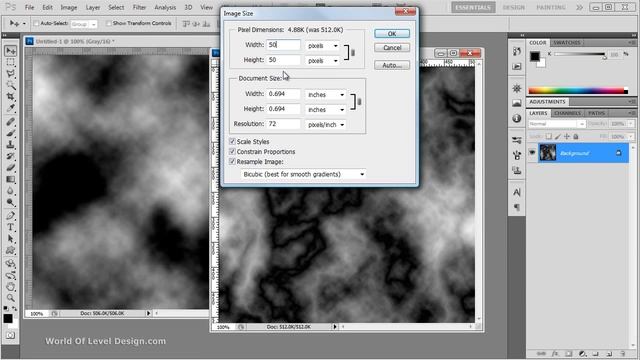Open the Bicubic resample method dropdown

tap(303, 174)
